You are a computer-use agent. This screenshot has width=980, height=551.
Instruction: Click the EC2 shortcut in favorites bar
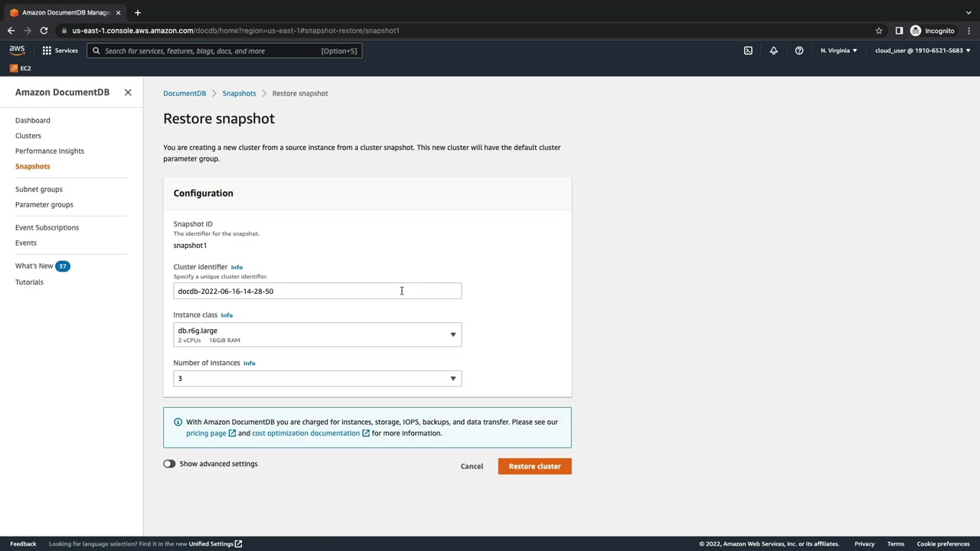21,68
